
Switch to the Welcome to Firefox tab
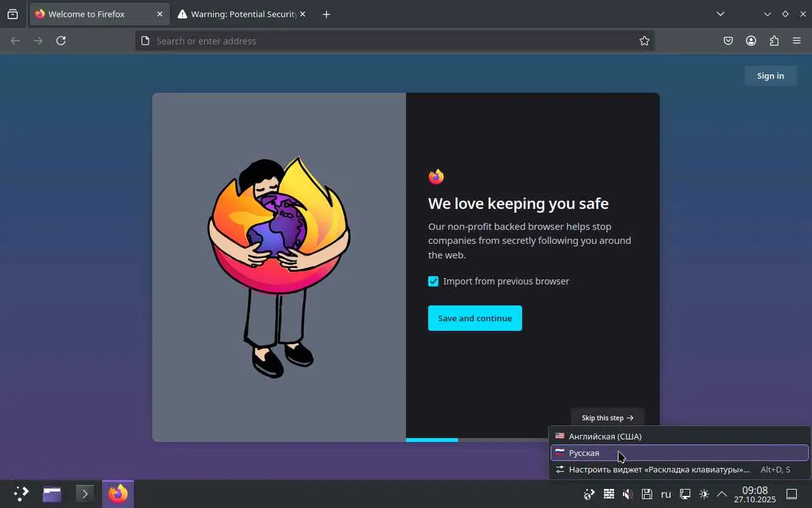100,14
